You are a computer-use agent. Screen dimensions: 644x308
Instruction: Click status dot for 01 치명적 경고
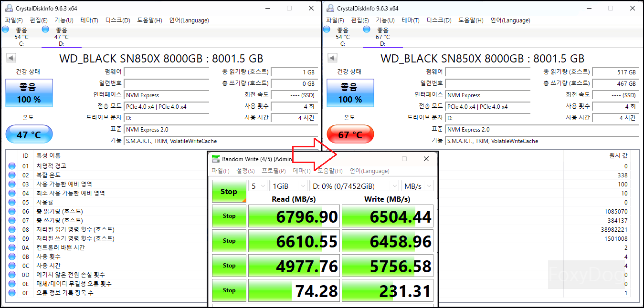(x=12, y=166)
